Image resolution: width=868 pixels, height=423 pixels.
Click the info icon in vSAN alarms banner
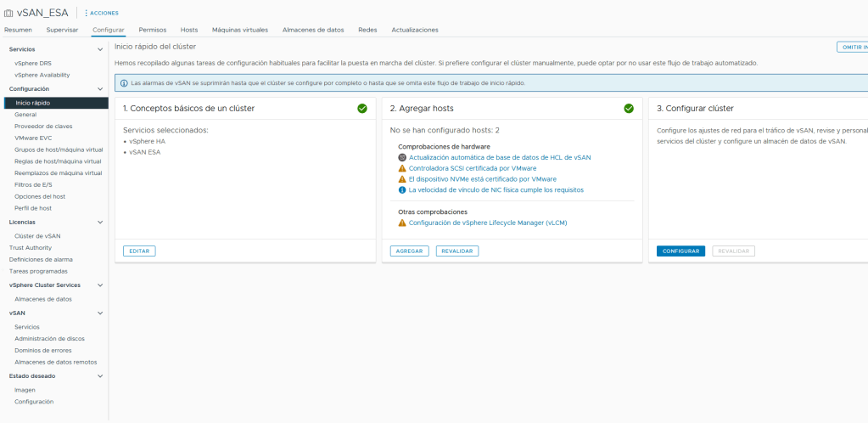(x=124, y=83)
